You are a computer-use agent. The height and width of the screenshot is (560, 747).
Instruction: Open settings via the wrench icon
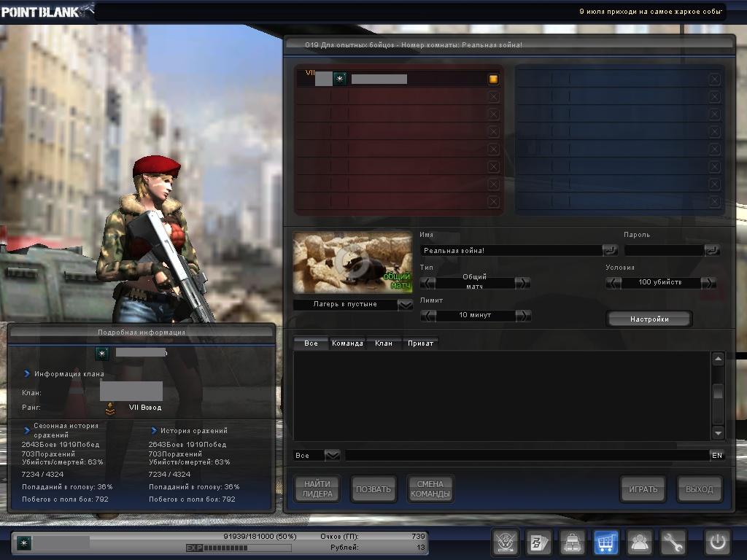(x=673, y=542)
